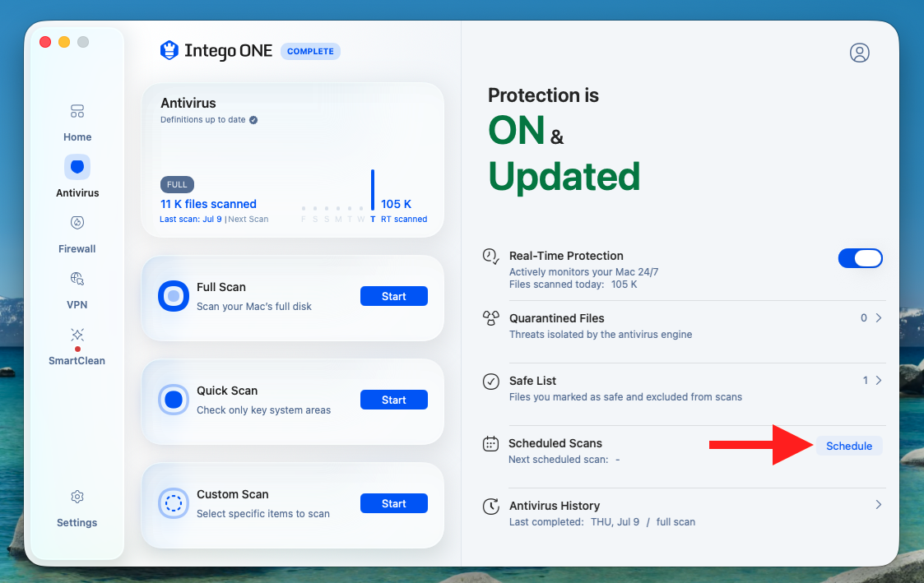The image size is (924, 583).
Task: Click 'Last scan: Jul 9' text
Action: [x=191, y=219]
